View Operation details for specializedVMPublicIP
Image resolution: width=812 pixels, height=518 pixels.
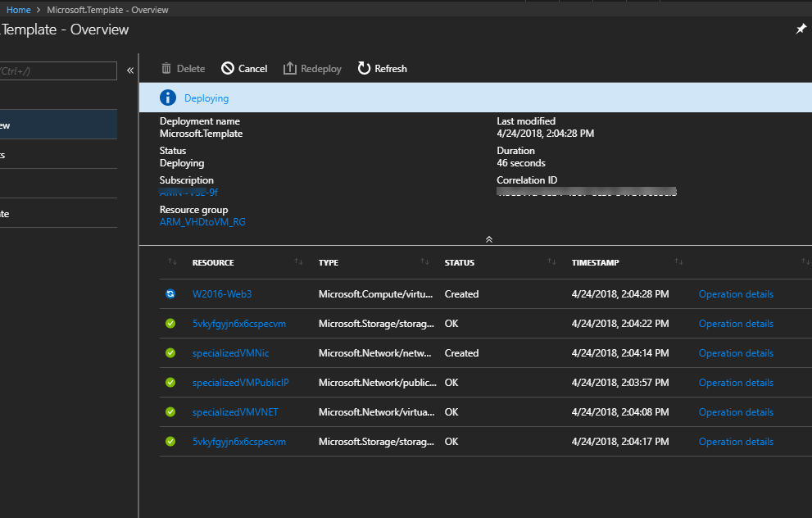736,382
